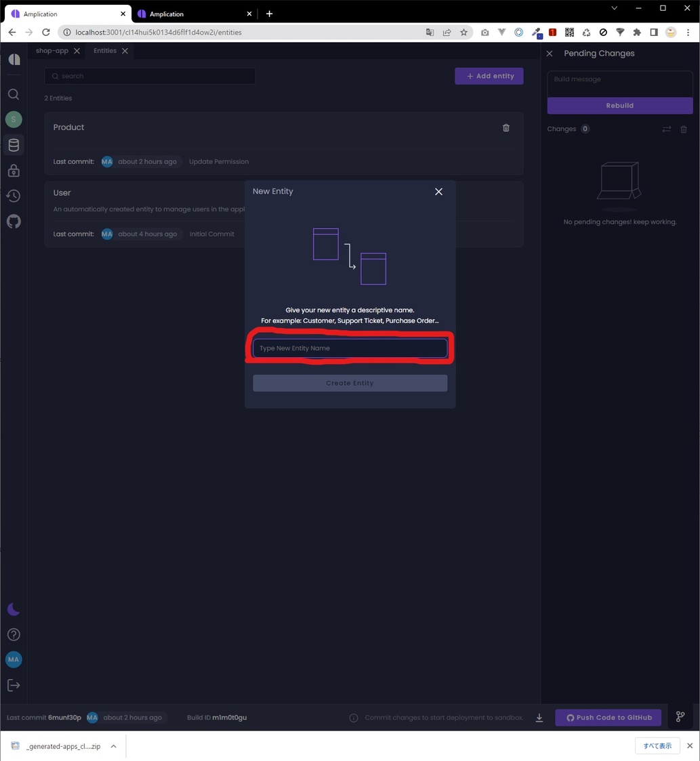Screen dimensions: 700x761
Task: Click the Type New Entity Name field
Action: coord(350,348)
